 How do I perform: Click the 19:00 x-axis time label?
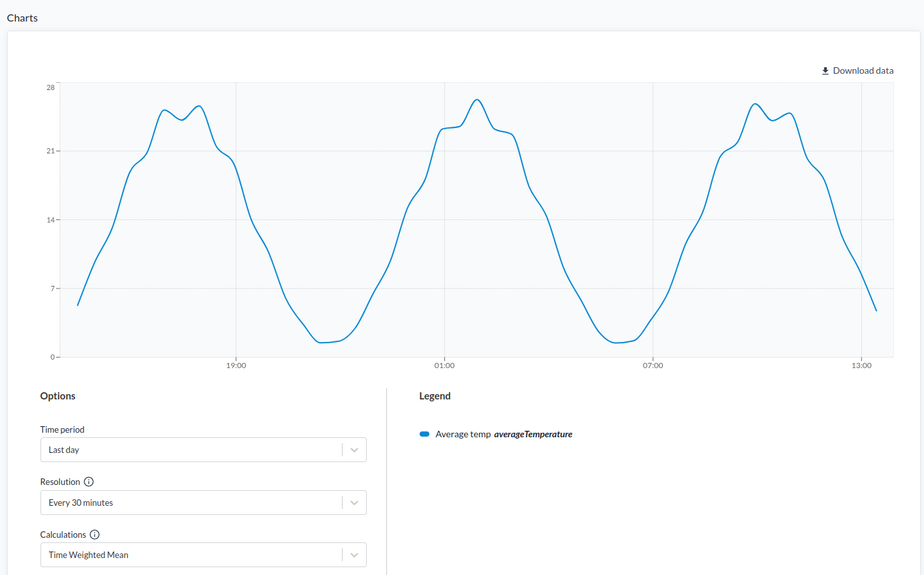click(236, 365)
